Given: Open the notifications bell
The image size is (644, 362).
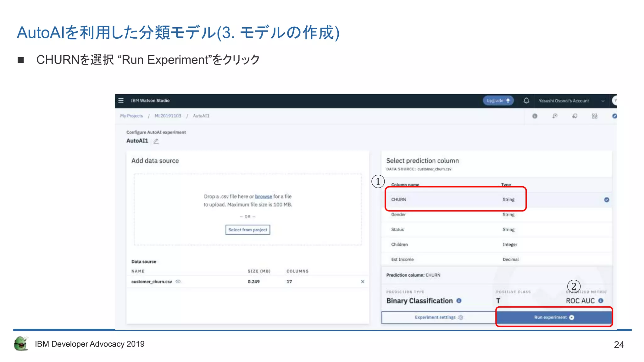Looking at the screenshot, I should coord(526,101).
